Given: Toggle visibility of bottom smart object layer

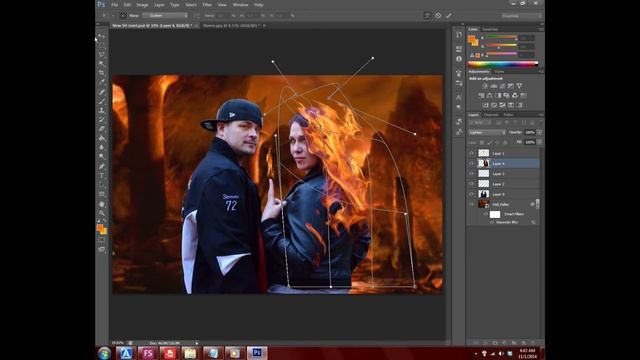Looking at the screenshot, I should tap(471, 204).
